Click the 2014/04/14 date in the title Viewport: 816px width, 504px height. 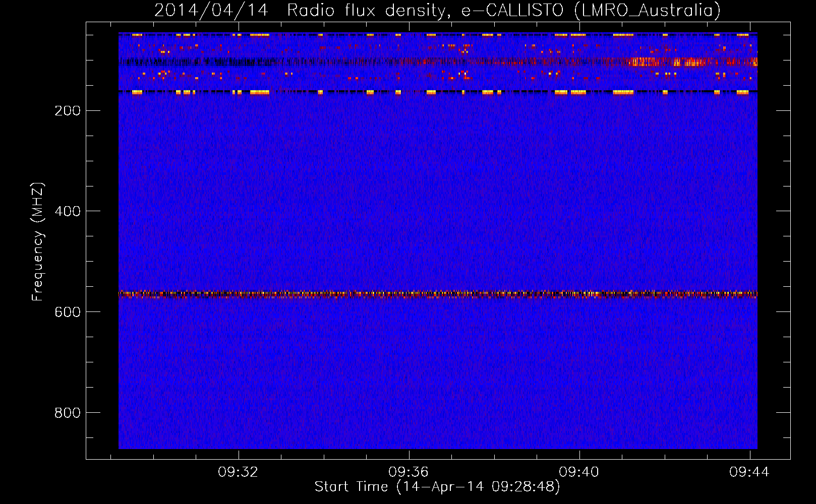click(x=211, y=10)
